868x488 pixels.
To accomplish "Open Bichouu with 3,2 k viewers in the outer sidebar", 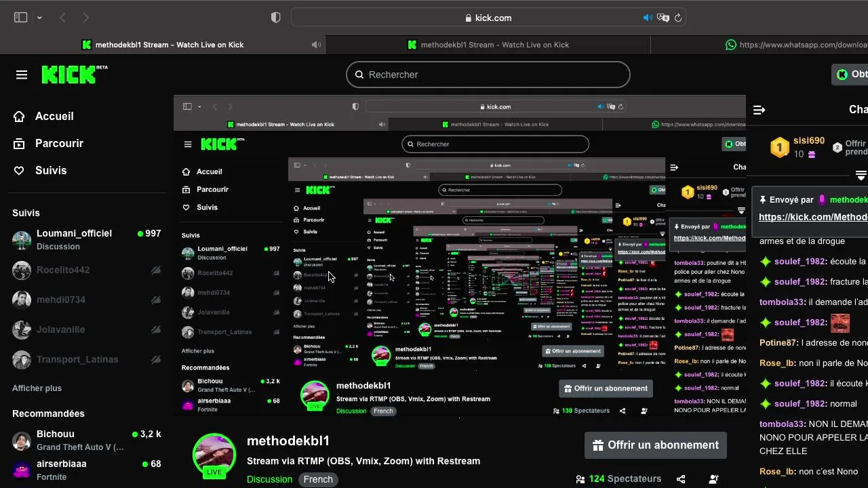I will click(x=87, y=440).
